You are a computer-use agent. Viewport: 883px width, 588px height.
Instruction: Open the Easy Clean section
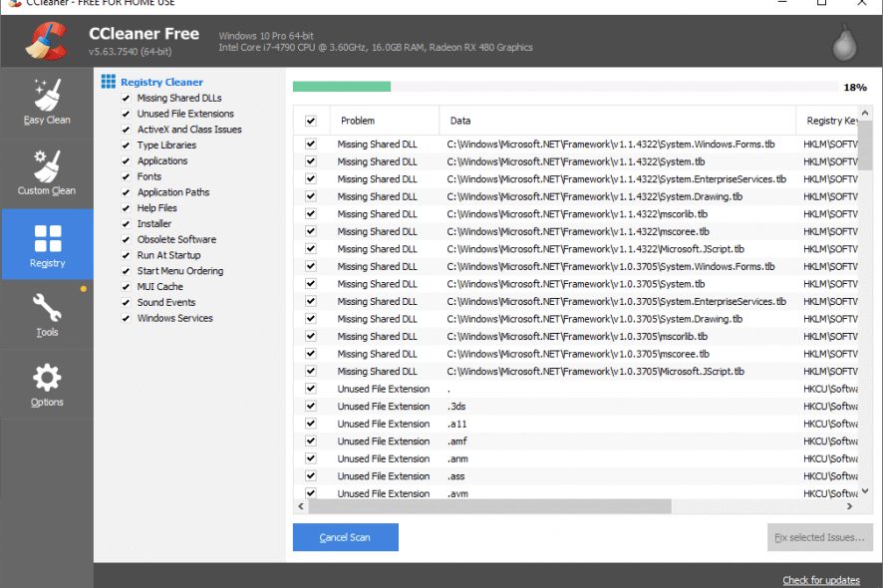coord(47,103)
